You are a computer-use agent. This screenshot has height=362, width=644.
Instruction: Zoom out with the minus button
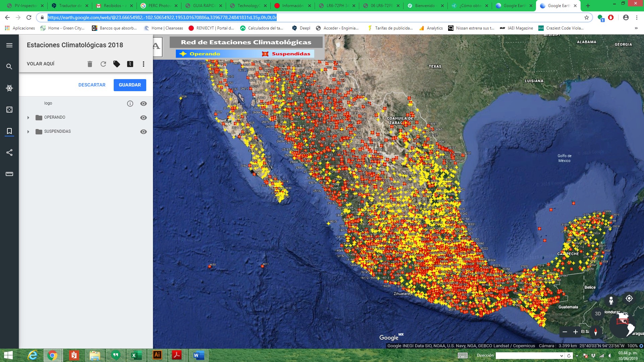(x=565, y=332)
